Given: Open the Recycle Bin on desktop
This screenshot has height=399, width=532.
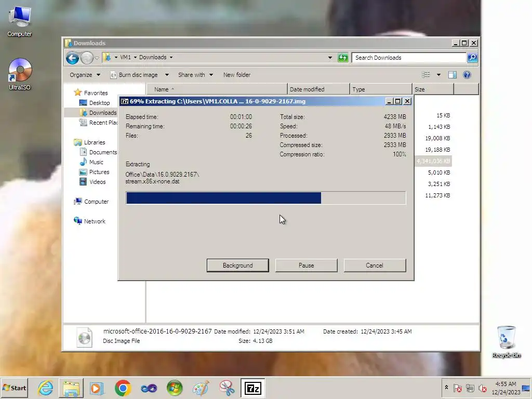Looking at the screenshot, I should pos(506,342).
